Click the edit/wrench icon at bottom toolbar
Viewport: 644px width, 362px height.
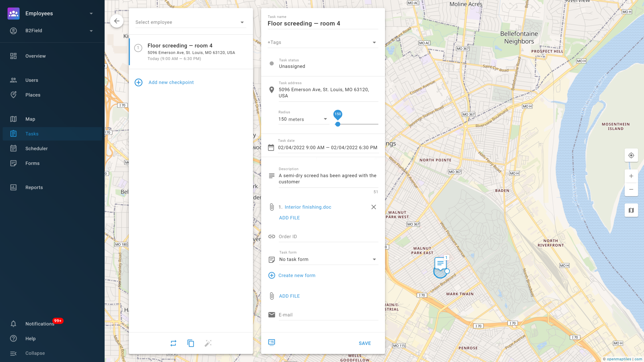pos(208,343)
